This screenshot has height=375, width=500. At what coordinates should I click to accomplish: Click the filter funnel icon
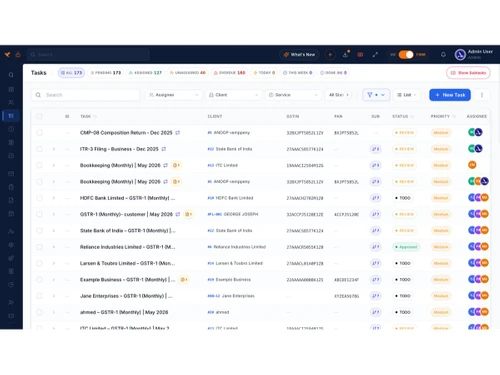(370, 95)
